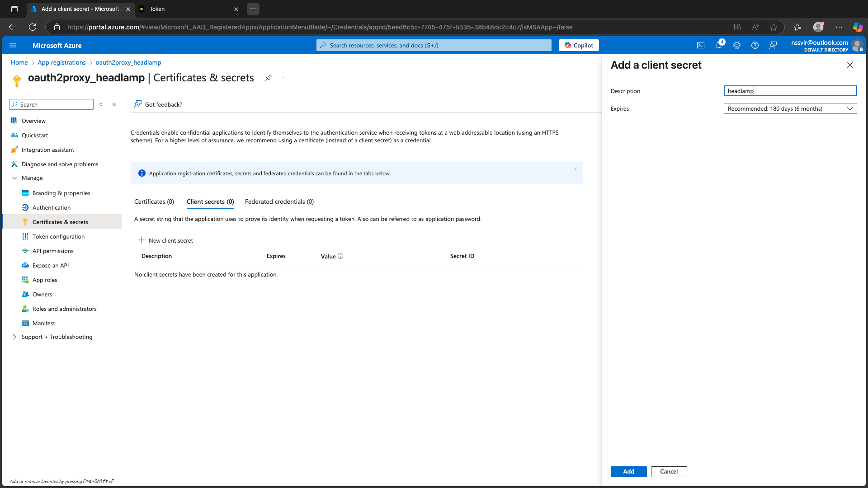Image resolution: width=868 pixels, height=488 pixels.
Task: Select Token configuration in the sidebar
Action: pos(58,236)
